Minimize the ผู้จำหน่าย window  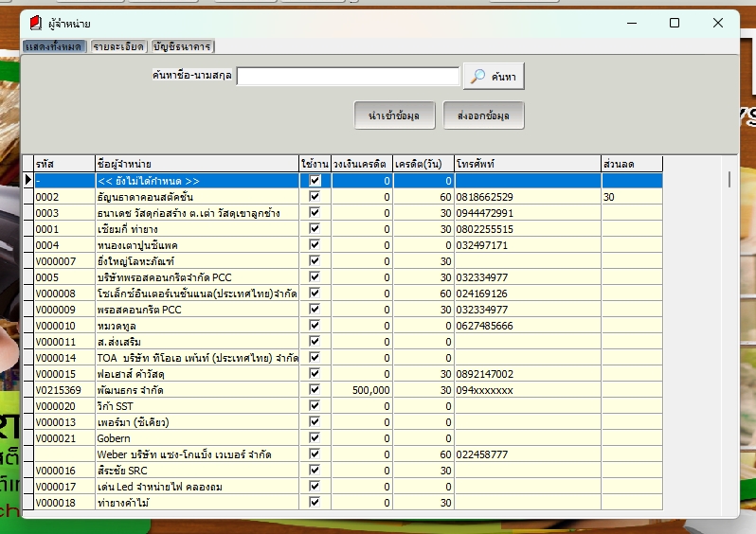click(x=630, y=23)
